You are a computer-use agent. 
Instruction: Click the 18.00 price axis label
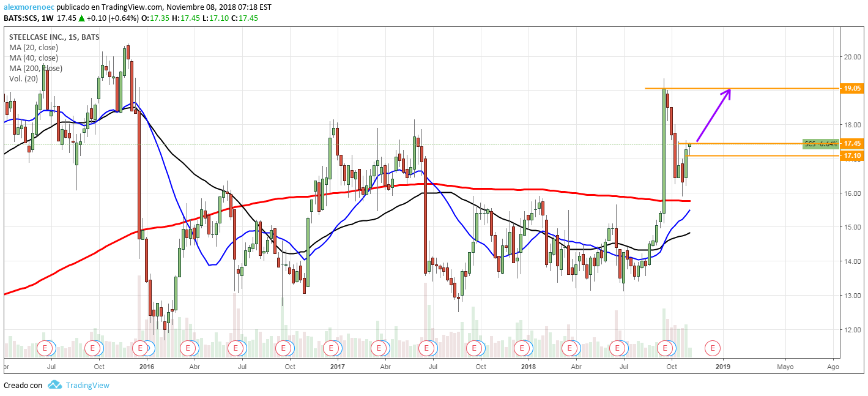coord(853,125)
